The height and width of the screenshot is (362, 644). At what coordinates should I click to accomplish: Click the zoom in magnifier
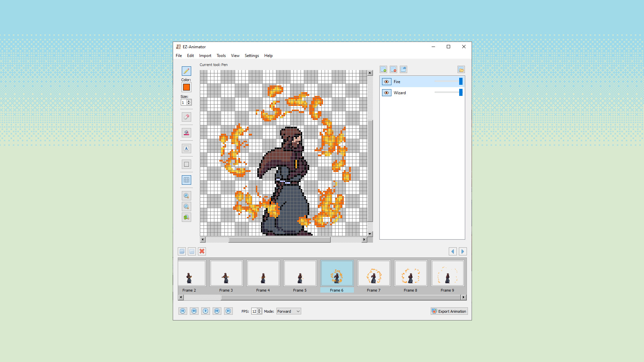click(x=186, y=195)
